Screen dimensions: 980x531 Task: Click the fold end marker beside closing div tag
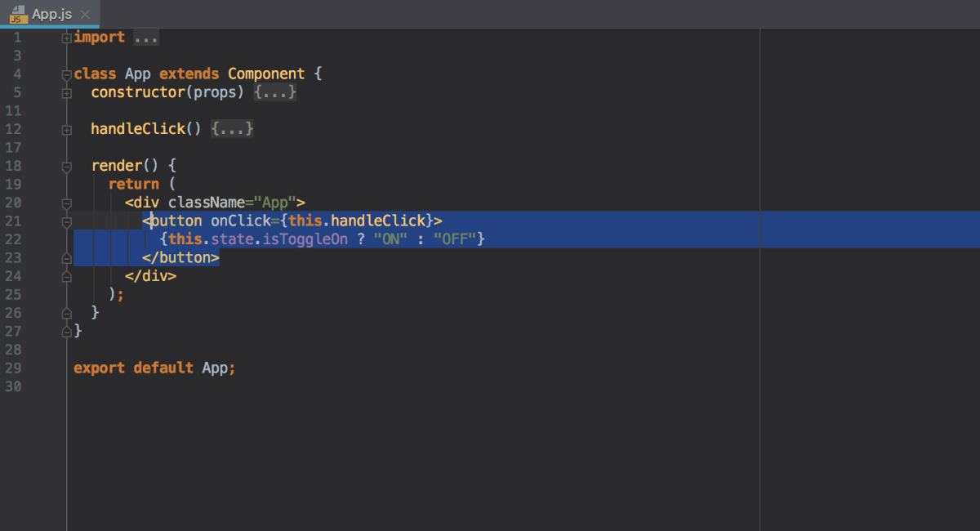(x=66, y=277)
